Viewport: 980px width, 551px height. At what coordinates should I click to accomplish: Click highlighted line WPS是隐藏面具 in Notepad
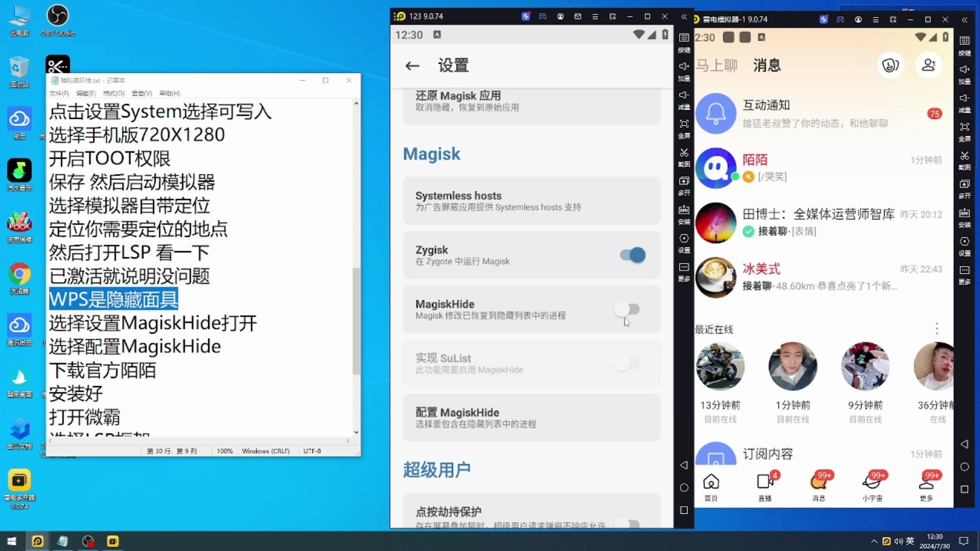pyautogui.click(x=113, y=299)
